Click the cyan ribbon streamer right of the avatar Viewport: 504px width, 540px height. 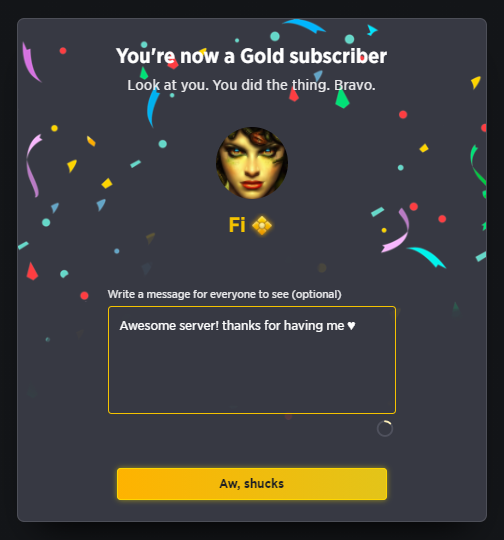pos(427,257)
